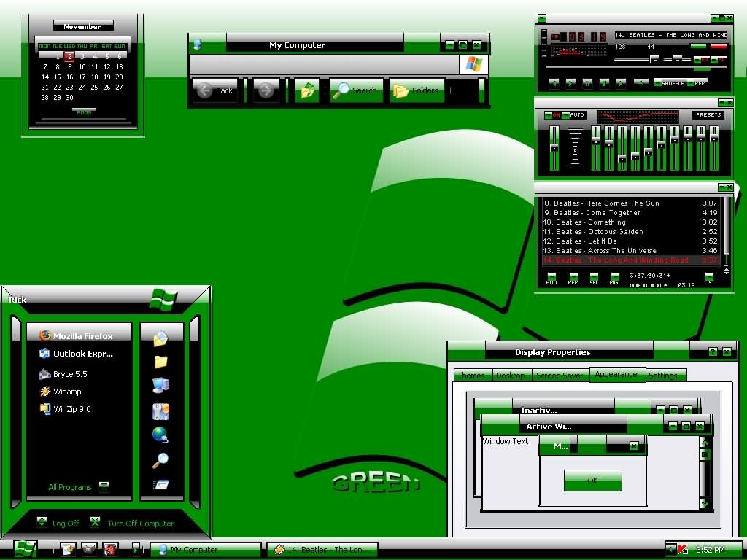This screenshot has width=747, height=560.
Task: Expand hidden system tray icons arrow
Action: click(x=671, y=550)
